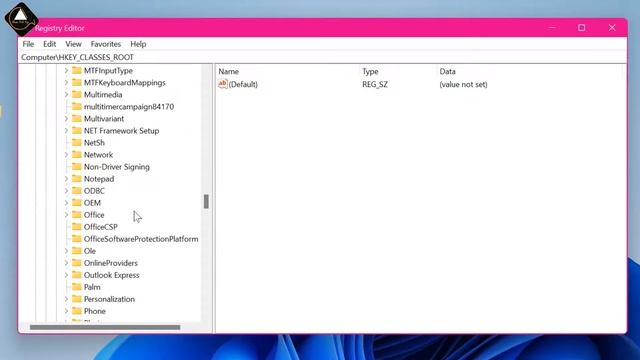Click the REG_SZ type cell

tap(375, 84)
